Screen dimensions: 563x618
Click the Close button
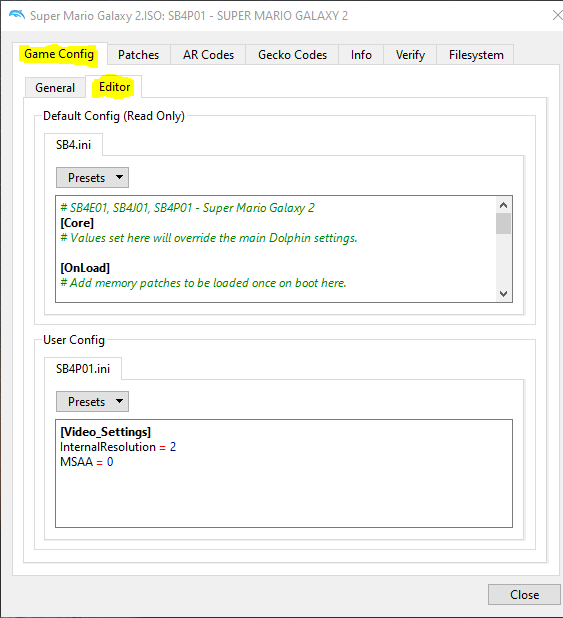[x=524, y=594]
